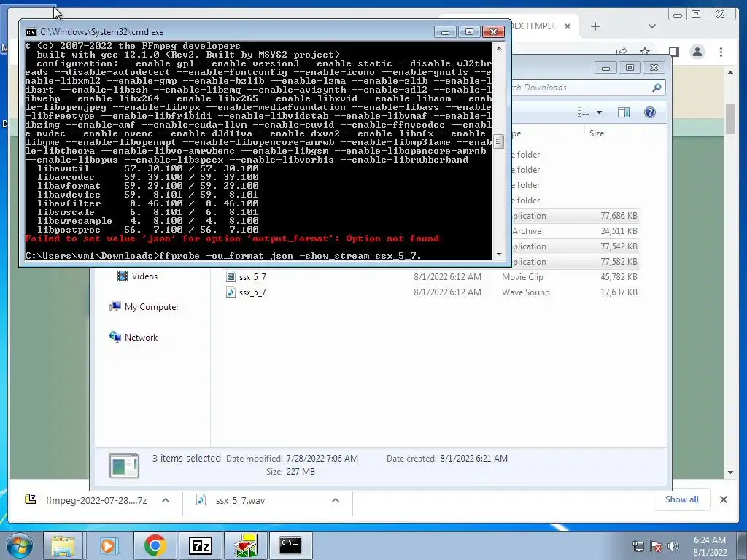Screen dimensions: 747x560
Task: Click the Search Downloads input field
Action: [581, 87]
